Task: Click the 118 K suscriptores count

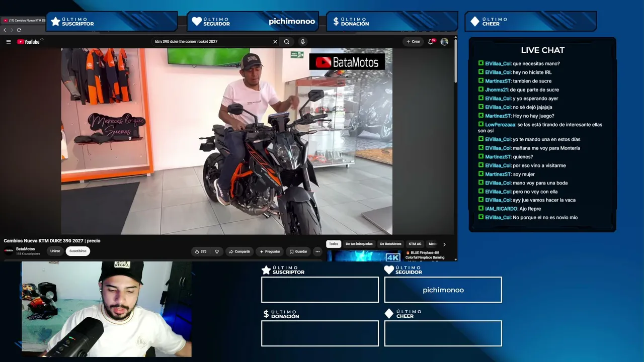Action: (x=28, y=254)
